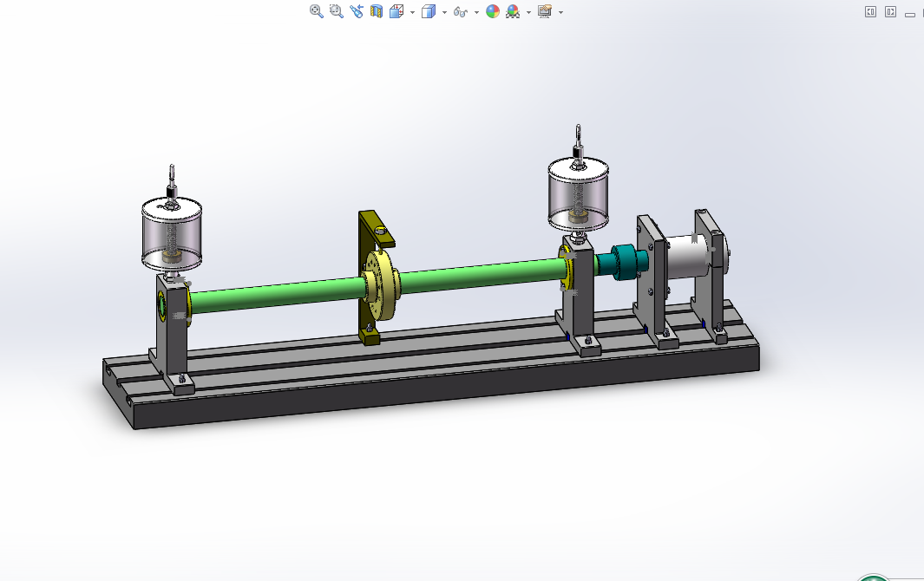Viewport: 924px width, 581px height.
Task: Click the View Orientation cube icon
Action: pyautogui.click(x=396, y=11)
